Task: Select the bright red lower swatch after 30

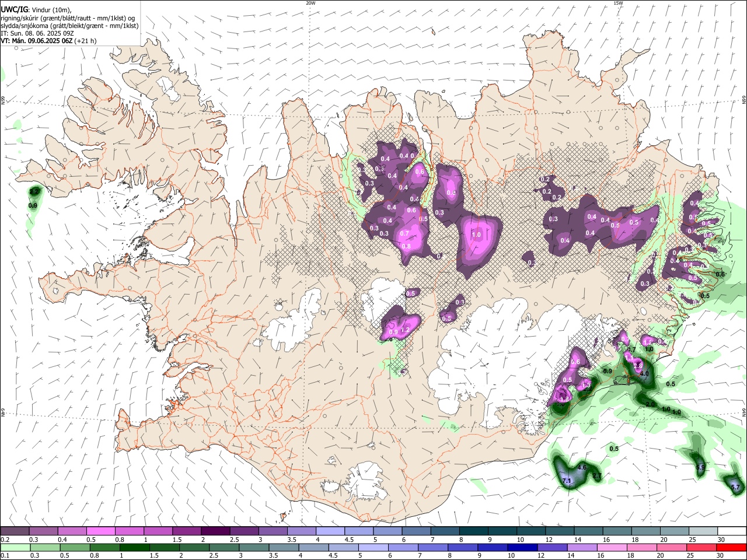Action: [x=732, y=547]
